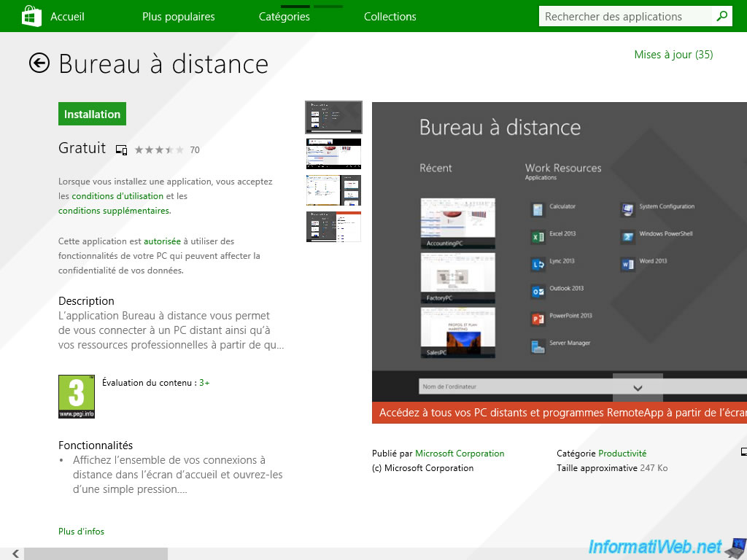The image size is (747, 560).
Task: Click the PowerPoint 2013 icon in the screenshot
Action: click(538, 319)
